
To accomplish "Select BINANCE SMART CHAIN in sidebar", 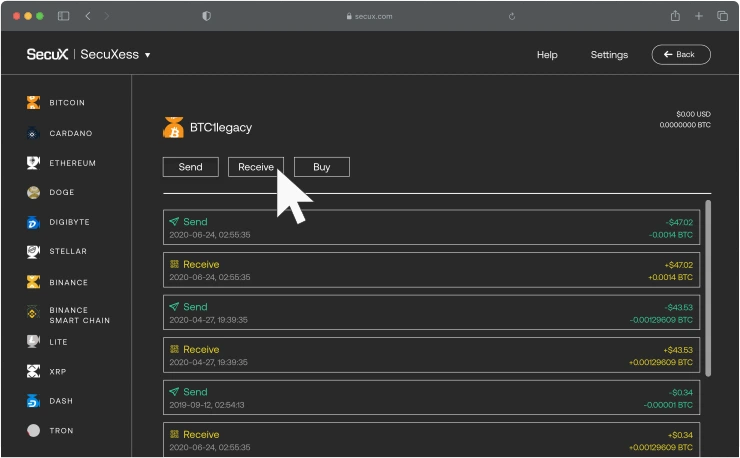I will click(79, 315).
